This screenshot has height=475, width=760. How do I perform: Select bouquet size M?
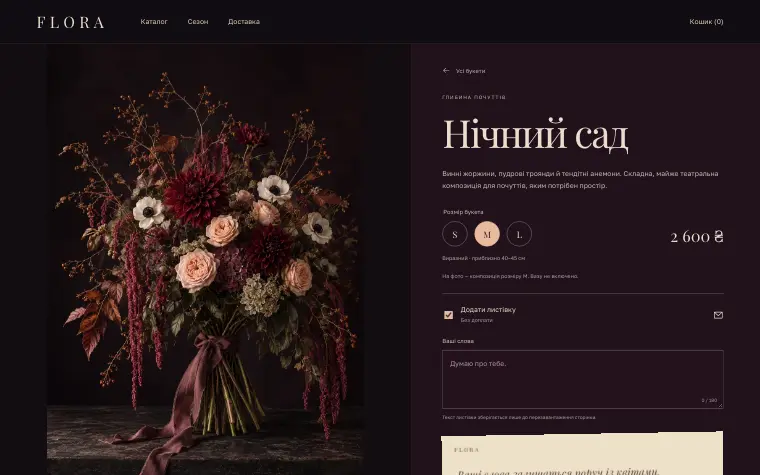coord(487,235)
